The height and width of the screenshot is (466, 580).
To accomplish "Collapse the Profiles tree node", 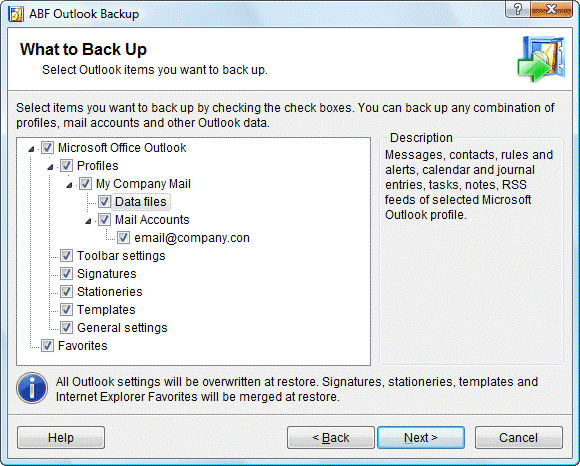I will tap(50, 167).
